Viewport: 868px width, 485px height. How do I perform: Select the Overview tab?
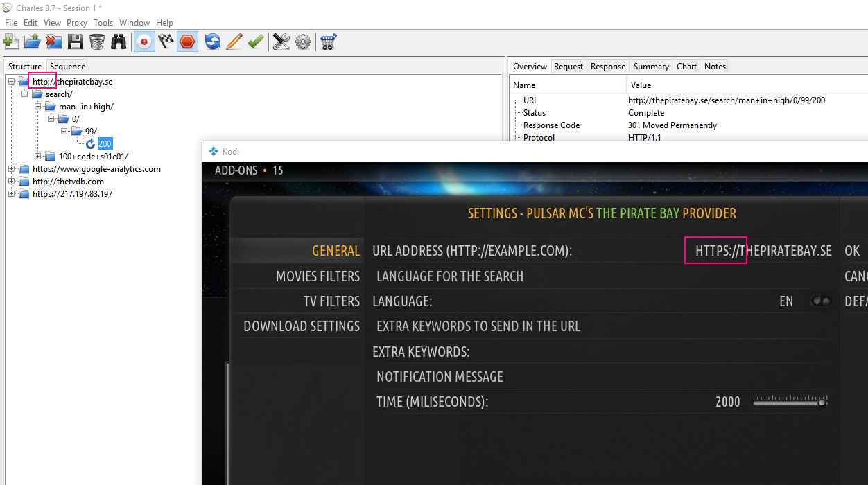[x=530, y=67]
